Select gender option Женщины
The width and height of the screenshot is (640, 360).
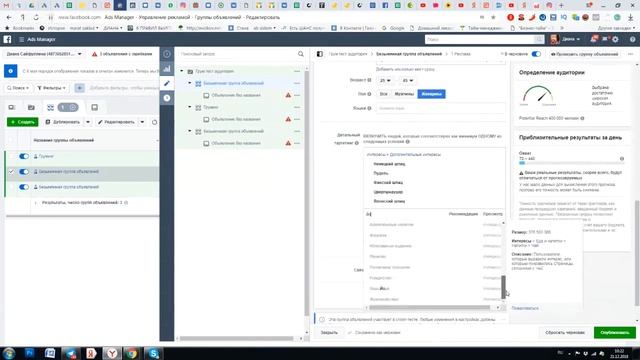click(431, 94)
